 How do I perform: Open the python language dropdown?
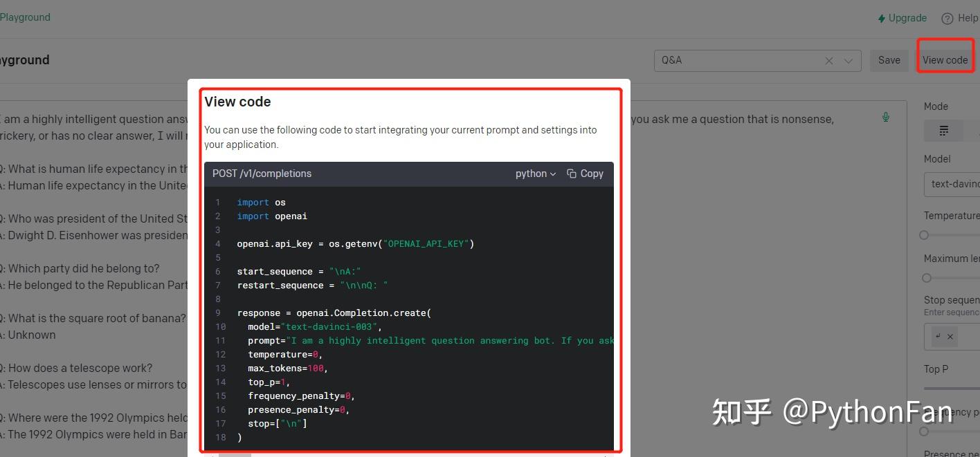point(536,174)
